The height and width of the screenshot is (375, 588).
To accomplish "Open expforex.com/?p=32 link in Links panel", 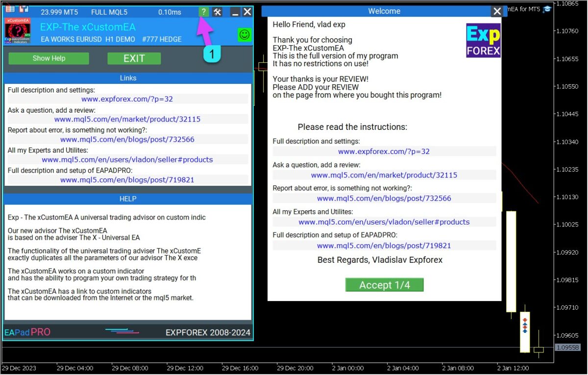I will 127,99.
